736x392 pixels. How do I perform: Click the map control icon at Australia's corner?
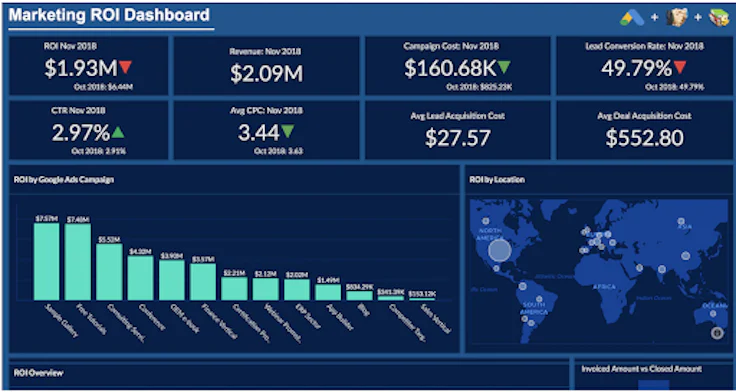717,333
